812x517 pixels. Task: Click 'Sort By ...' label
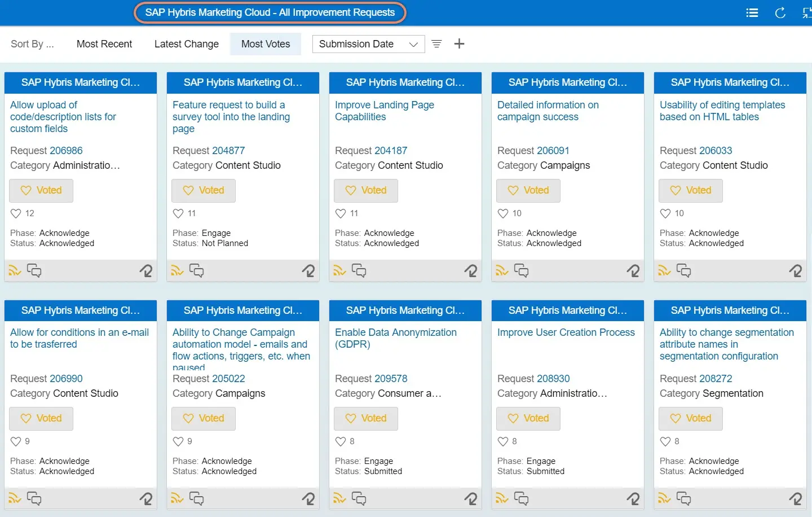(x=32, y=44)
